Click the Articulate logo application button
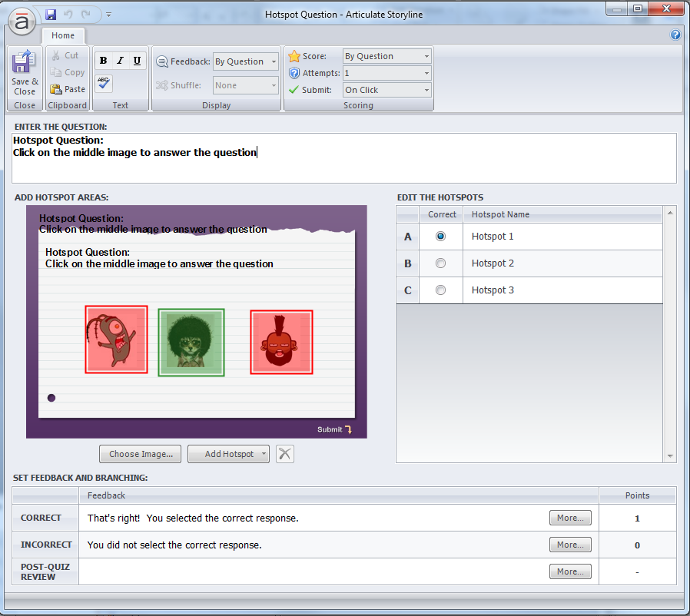Screen dimensions: 690x616 point(22,22)
